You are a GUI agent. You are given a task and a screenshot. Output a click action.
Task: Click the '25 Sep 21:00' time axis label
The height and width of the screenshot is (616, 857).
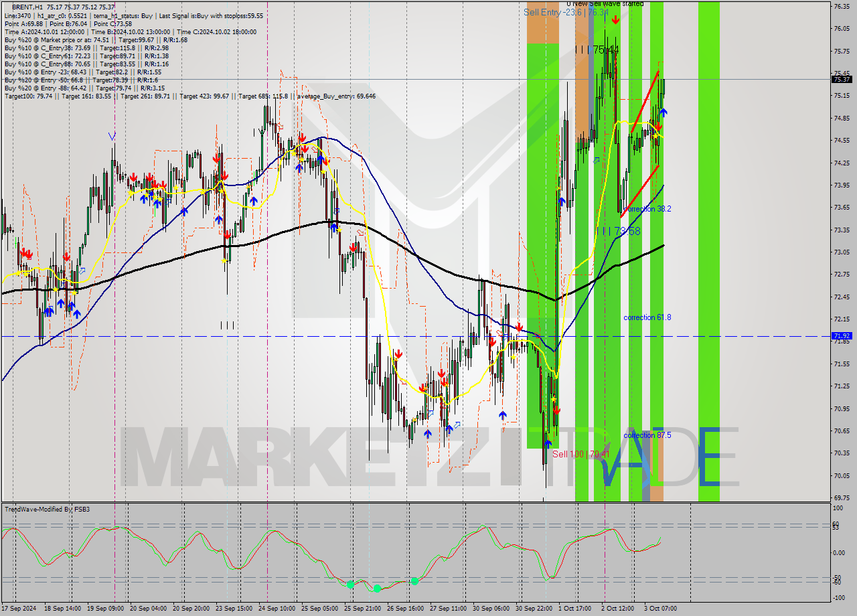(x=362, y=609)
